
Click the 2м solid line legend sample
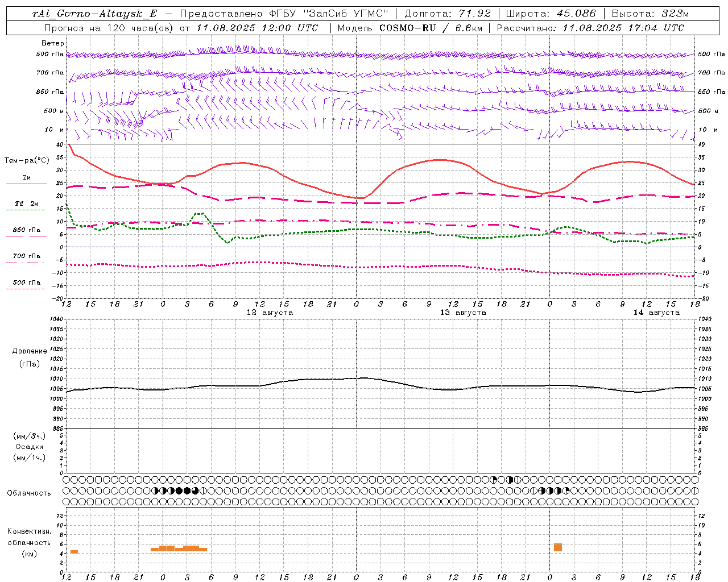26,184
